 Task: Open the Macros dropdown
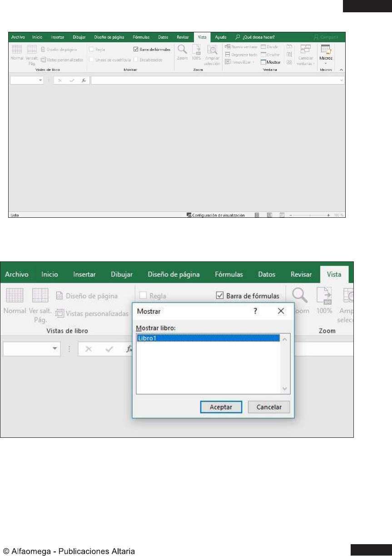[326, 54]
